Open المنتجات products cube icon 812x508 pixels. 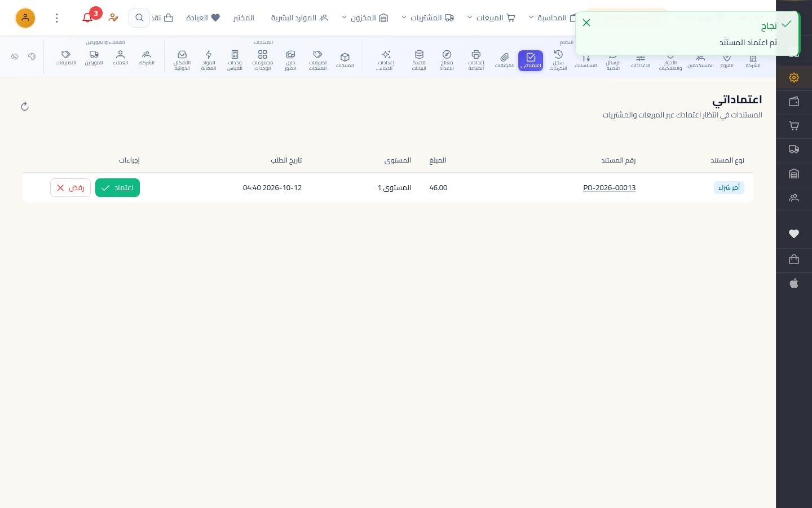click(x=345, y=60)
